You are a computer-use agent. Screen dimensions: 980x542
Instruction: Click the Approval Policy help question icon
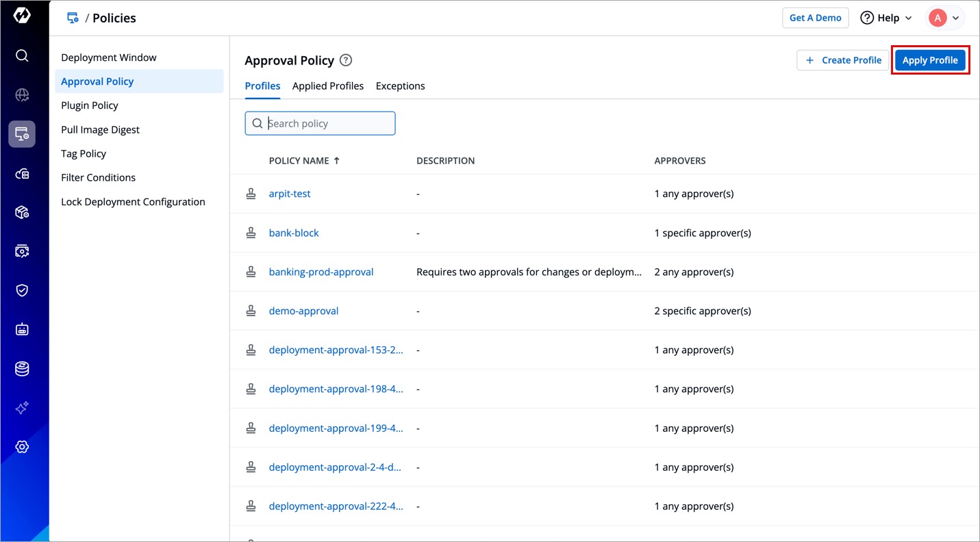coord(346,60)
